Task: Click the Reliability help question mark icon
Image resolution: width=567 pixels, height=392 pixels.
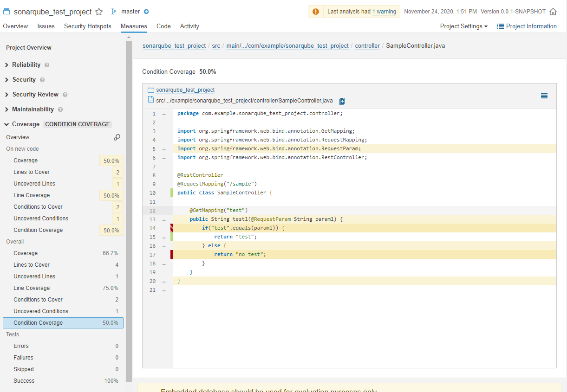Action: (47, 65)
